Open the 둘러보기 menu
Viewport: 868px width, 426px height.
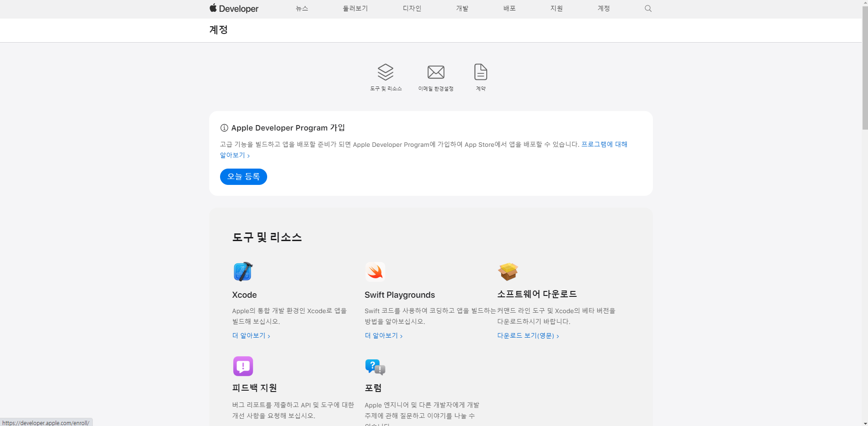coord(355,9)
